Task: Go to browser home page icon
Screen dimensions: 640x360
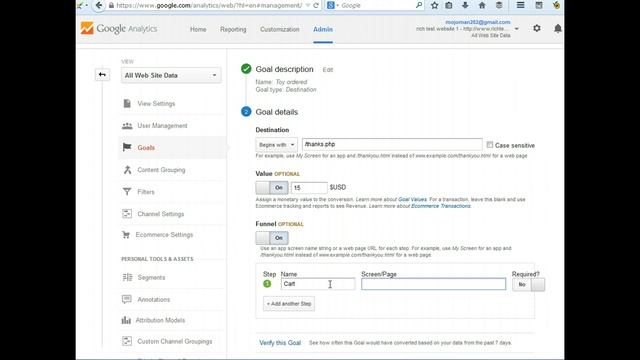Action: point(482,5)
